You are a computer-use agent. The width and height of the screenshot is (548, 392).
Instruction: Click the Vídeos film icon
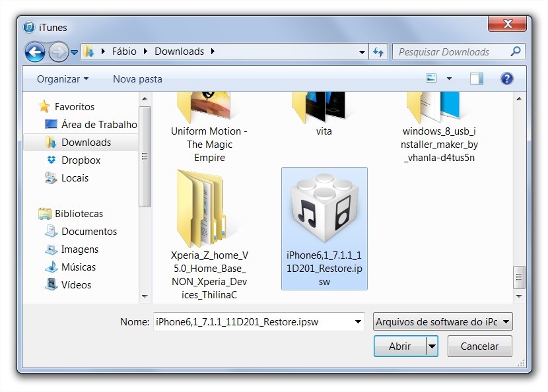51,284
